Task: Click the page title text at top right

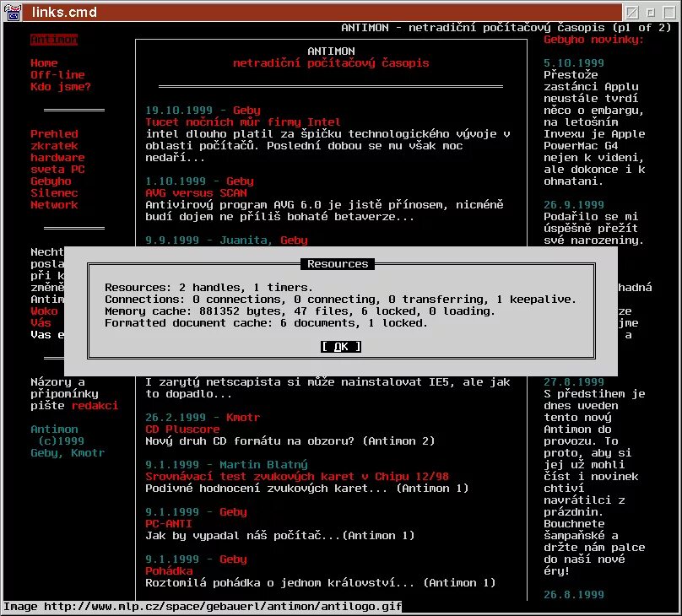Action: tap(506, 28)
